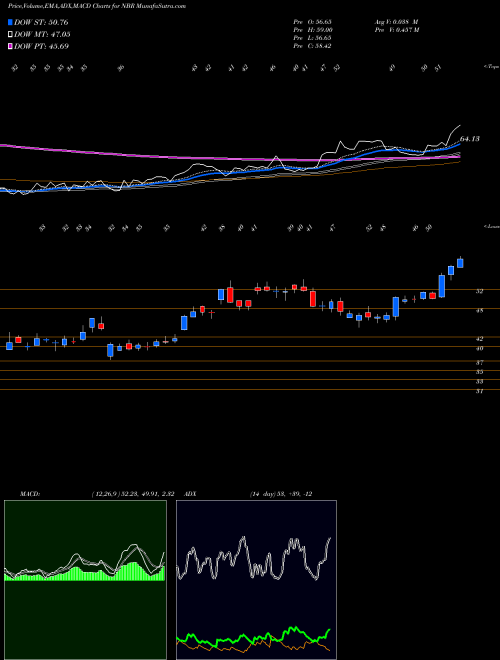Viewport: 500px width, 660px height.
Task: Click the 48 price level label
Action: click(x=479, y=311)
